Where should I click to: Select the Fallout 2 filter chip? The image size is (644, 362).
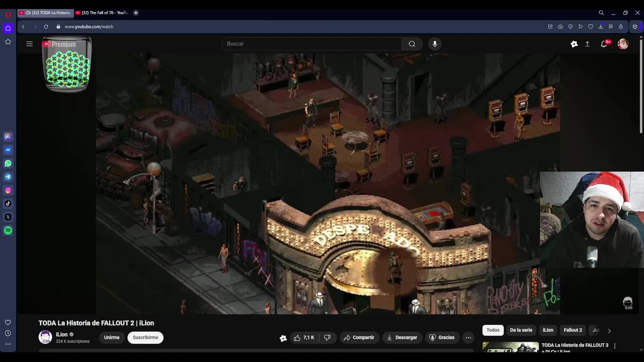pyautogui.click(x=573, y=330)
